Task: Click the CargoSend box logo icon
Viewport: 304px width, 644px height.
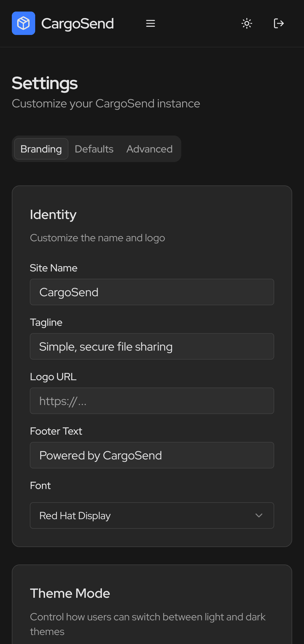Action: (x=23, y=23)
